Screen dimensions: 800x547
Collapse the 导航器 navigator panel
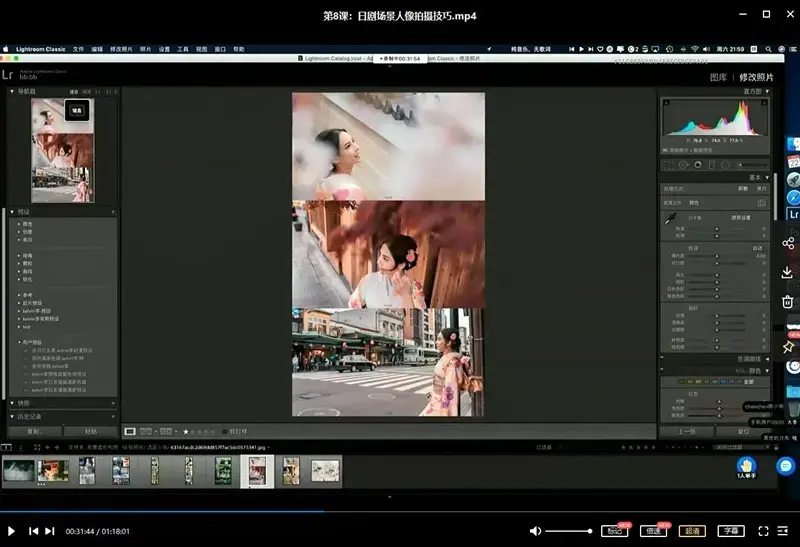pyautogui.click(x=13, y=91)
